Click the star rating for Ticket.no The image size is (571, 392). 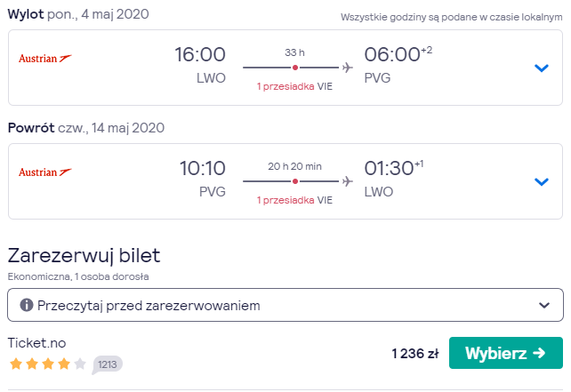[48, 364]
